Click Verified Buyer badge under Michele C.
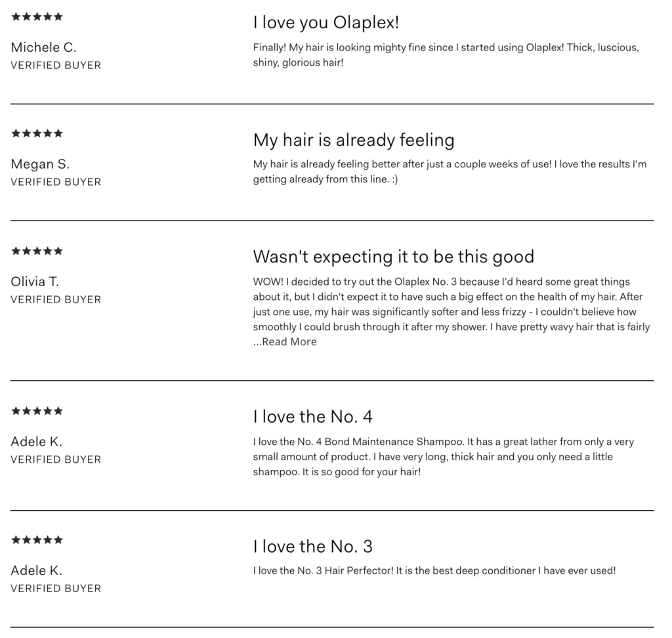Viewport: 672px width, 638px height. (x=56, y=66)
